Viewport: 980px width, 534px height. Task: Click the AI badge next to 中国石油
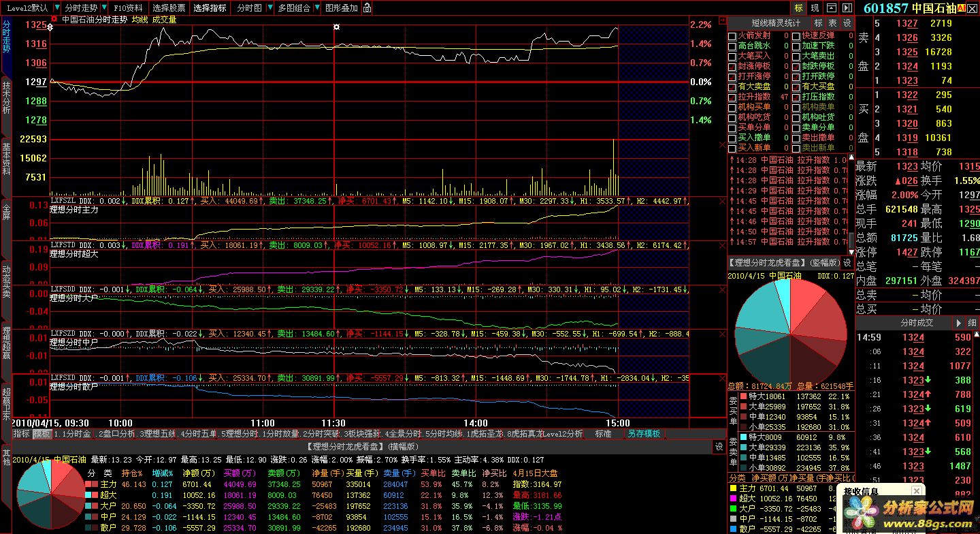tap(961, 8)
